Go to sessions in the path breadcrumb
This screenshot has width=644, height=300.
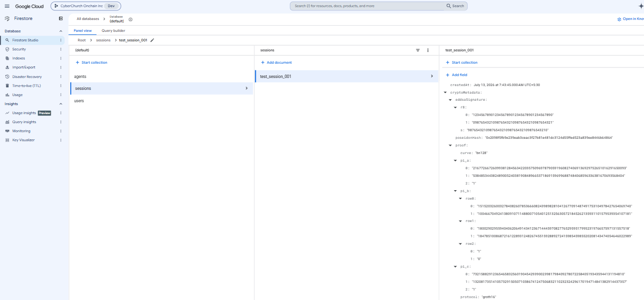point(103,40)
